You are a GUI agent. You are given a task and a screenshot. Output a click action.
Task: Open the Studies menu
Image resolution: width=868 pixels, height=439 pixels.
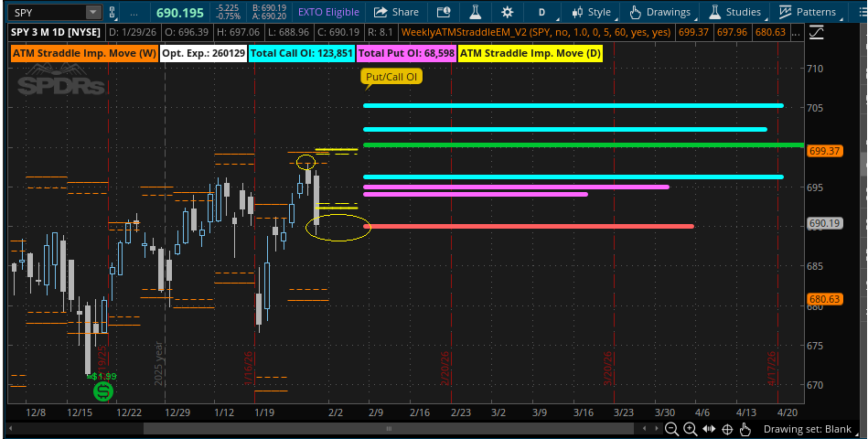(735, 12)
